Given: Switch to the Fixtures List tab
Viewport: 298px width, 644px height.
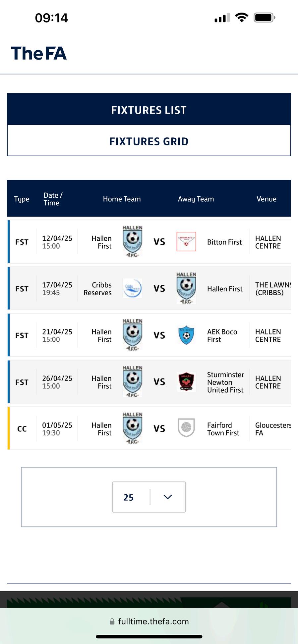Looking at the screenshot, I should (x=149, y=110).
